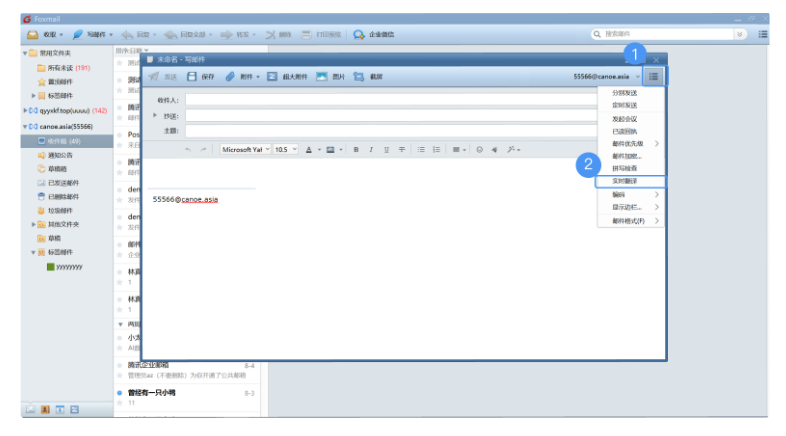Open the font size dropdown 10.5
The image size is (786, 436).
point(286,149)
